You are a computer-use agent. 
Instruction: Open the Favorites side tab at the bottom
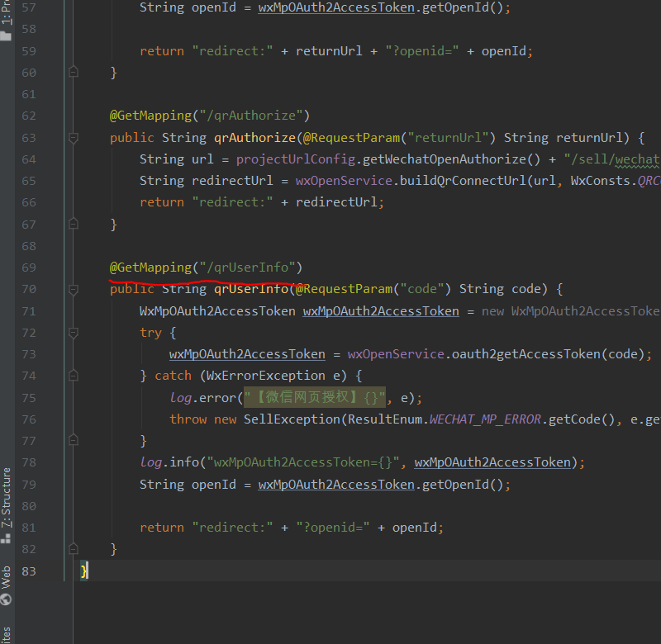pos(7,634)
